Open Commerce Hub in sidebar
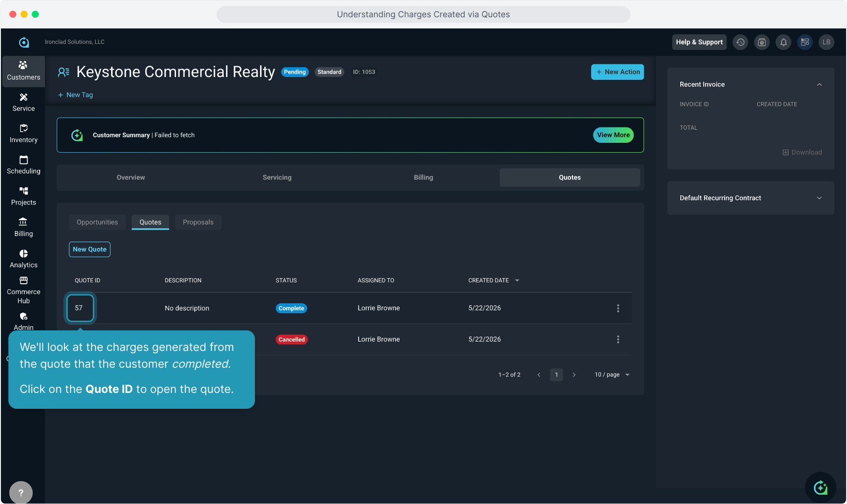The height and width of the screenshot is (504, 847). pos(23,290)
